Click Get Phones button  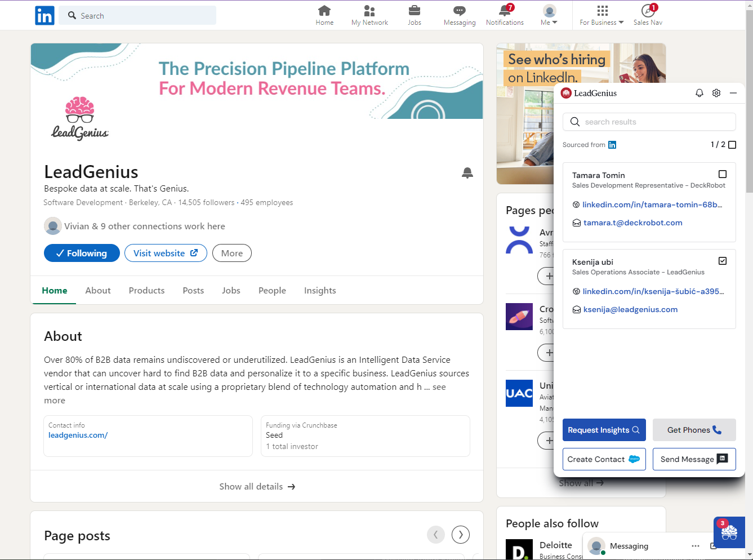pyautogui.click(x=694, y=430)
